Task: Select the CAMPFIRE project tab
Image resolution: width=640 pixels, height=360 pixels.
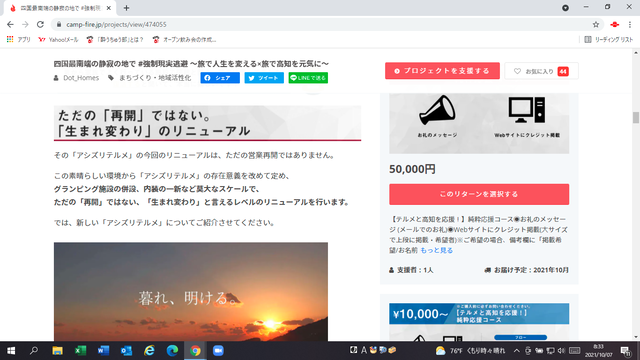Action: 60,8
